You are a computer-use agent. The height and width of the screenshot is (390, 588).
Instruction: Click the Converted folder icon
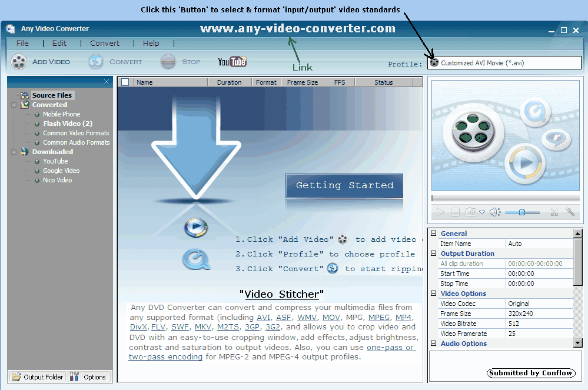coord(25,105)
